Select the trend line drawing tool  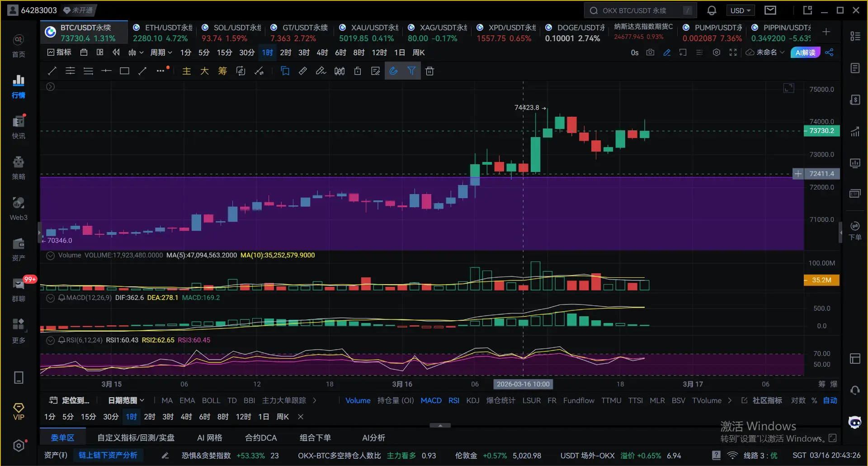pos(52,71)
